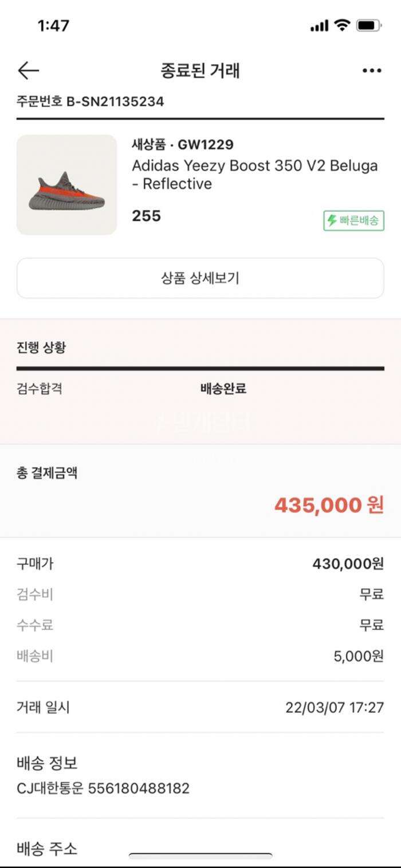Tap the Adidas Yeezy Boost product title
The image size is (401, 868).
point(255,175)
